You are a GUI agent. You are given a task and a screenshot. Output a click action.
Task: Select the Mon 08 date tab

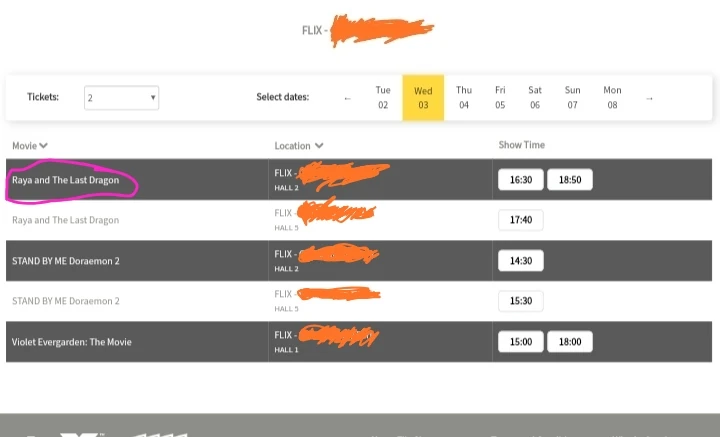tap(612, 97)
